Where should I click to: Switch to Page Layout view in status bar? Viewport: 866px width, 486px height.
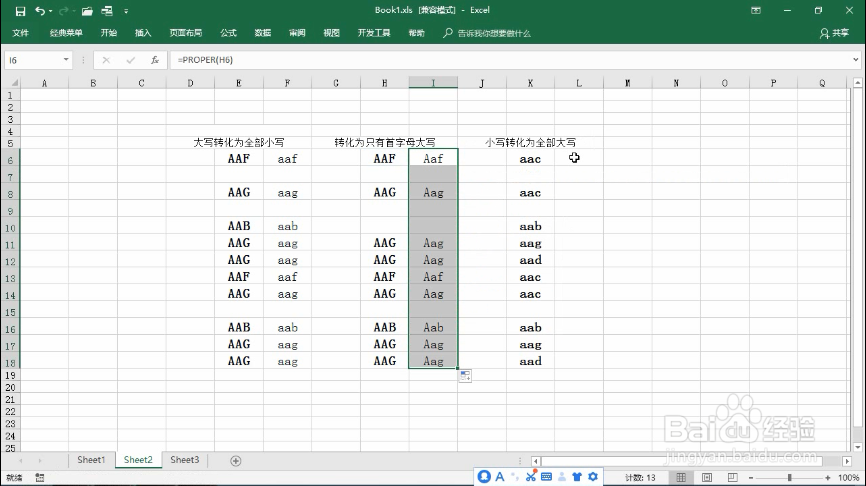[707, 478]
